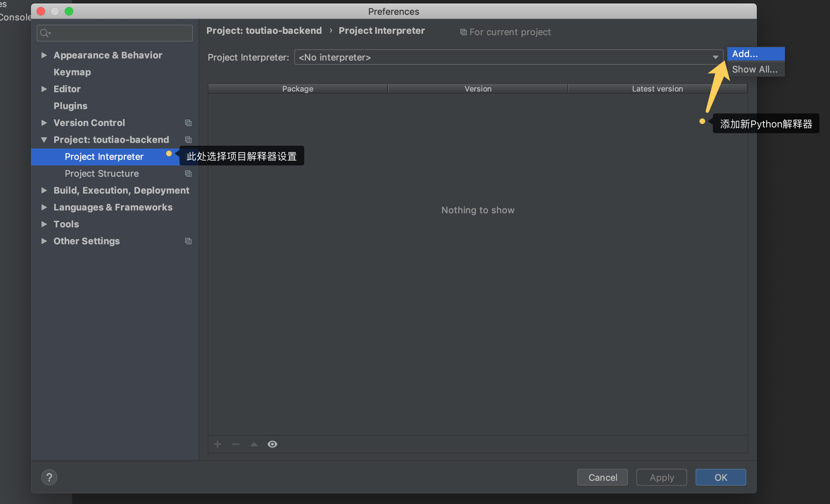
Task: Open the Project Structure page
Action: click(102, 174)
